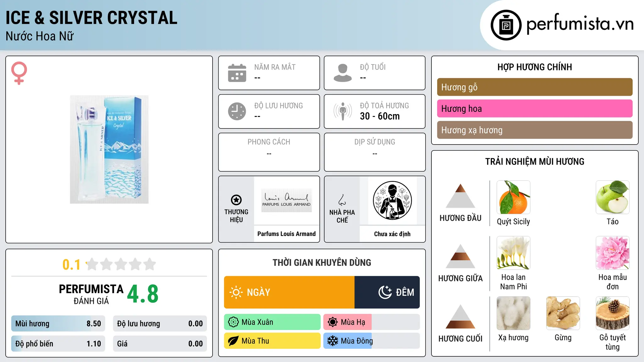644x362 pixels.
Task: Click the Xạ hương musk note image
Action: point(514,313)
